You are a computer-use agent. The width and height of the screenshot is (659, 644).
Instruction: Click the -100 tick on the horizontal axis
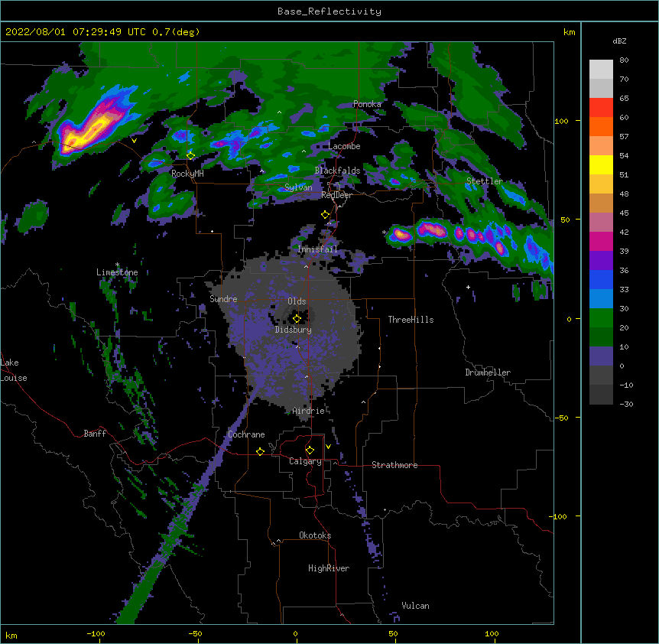pos(96,633)
